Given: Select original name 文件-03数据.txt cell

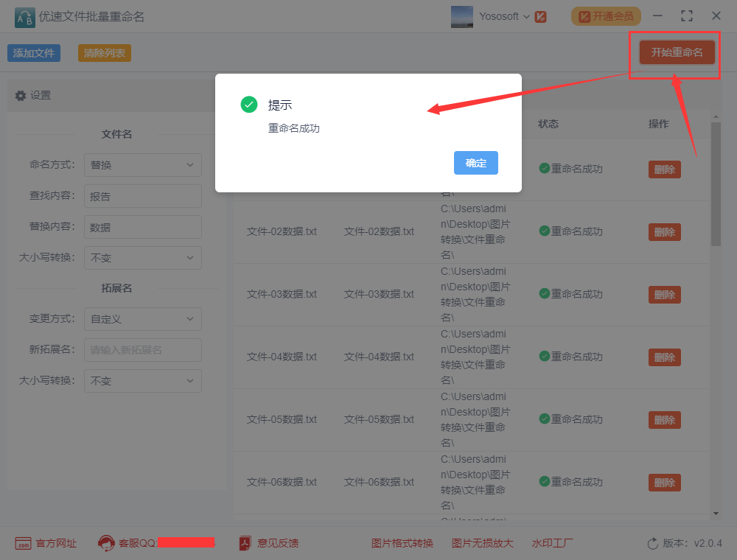Looking at the screenshot, I should click(x=282, y=294).
